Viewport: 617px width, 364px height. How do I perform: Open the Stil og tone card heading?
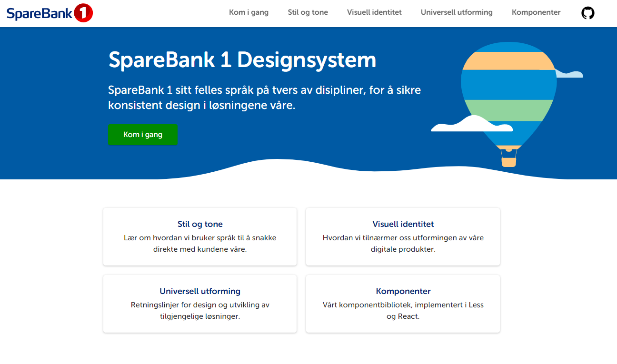click(x=200, y=224)
